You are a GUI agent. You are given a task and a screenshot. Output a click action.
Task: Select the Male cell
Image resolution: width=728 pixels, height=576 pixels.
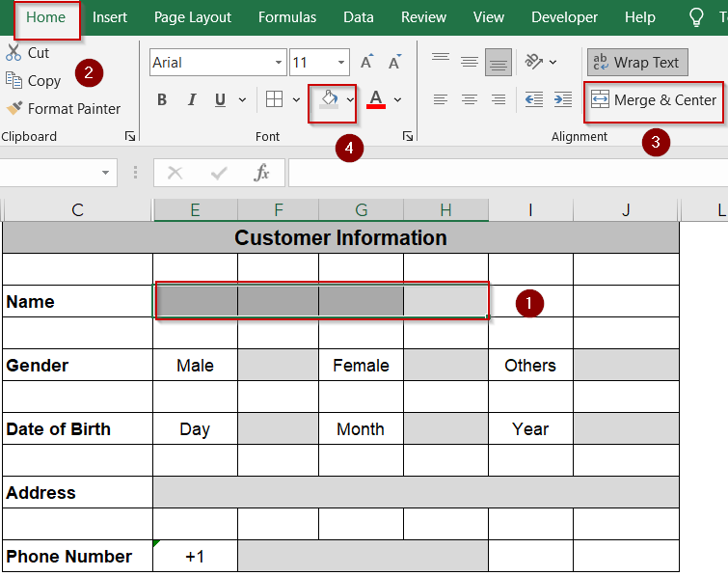(195, 365)
